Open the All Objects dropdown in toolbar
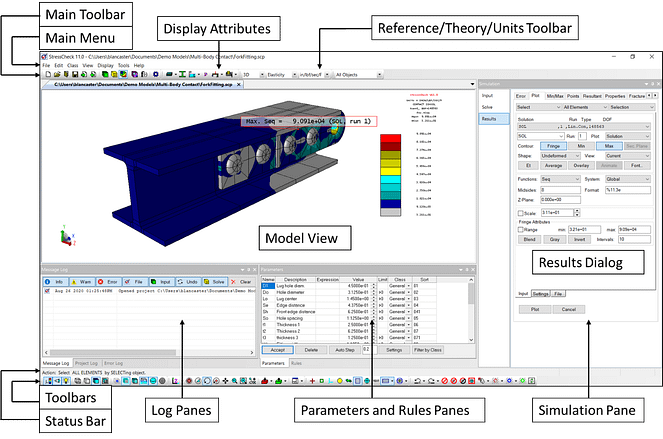 [360, 74]
